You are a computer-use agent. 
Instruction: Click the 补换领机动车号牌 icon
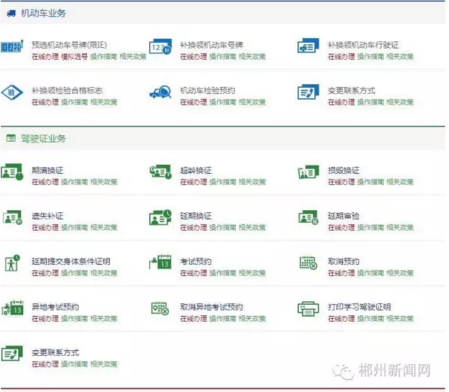point(160,46)
